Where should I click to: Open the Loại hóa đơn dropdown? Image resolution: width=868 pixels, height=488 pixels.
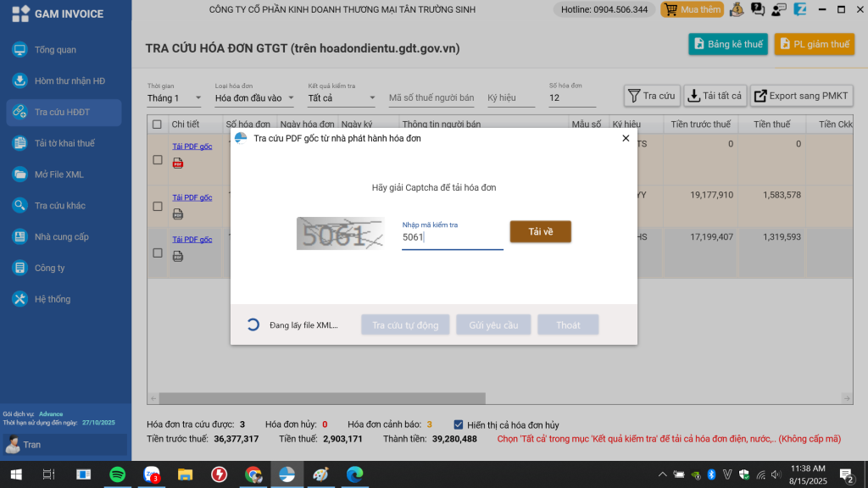[x=254, y=98]
